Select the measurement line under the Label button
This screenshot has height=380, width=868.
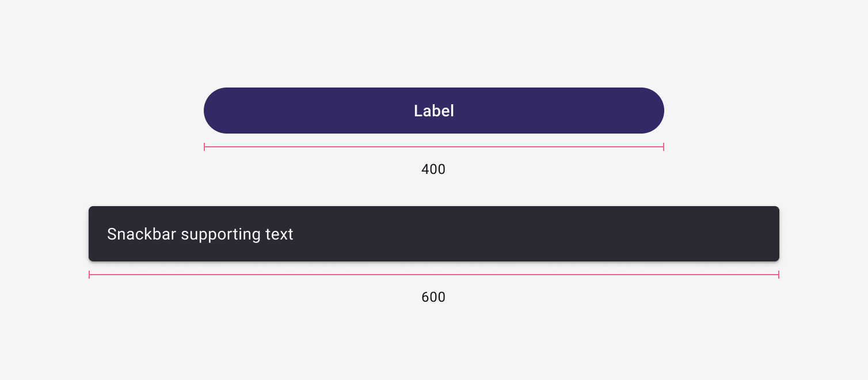tap(433, 147)
